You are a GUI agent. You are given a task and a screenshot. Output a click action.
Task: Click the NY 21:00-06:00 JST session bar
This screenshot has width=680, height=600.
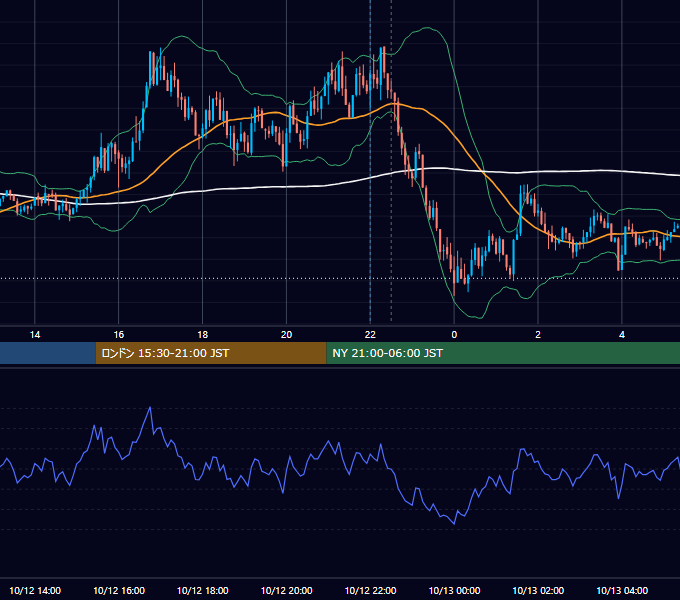(503, 353)
